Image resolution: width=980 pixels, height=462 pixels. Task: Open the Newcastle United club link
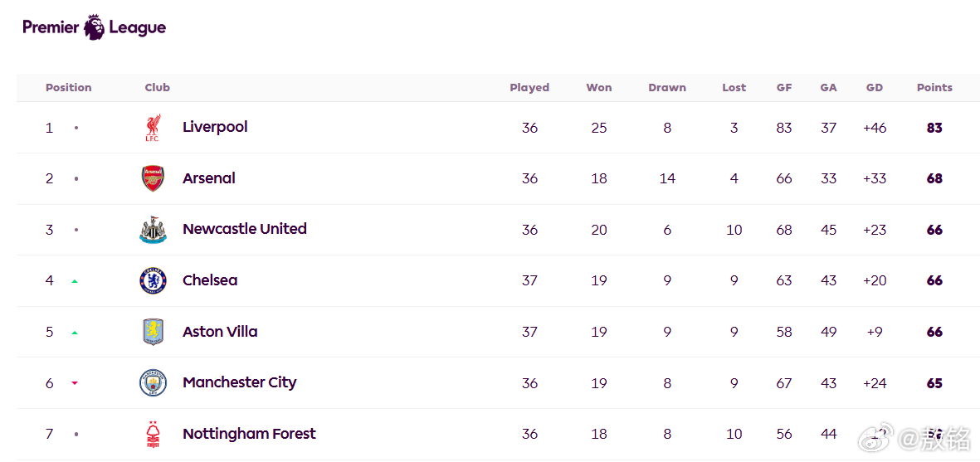[x=244, y=228]
